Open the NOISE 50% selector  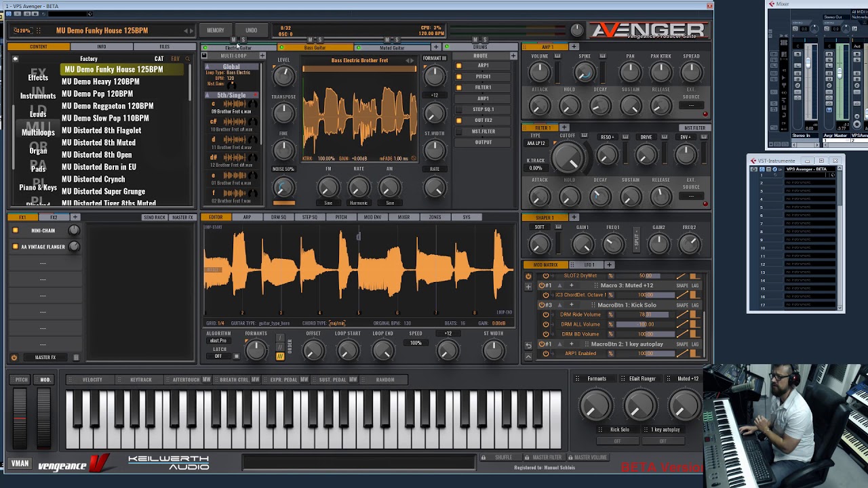pos(283,169)
